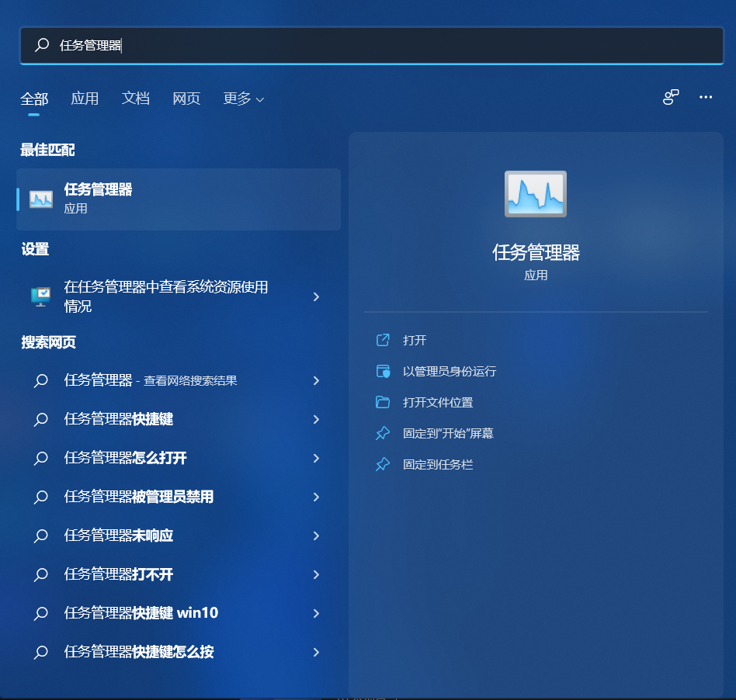Click the account/people icon near top right
The image size is (736, 700).
point(669,97)
